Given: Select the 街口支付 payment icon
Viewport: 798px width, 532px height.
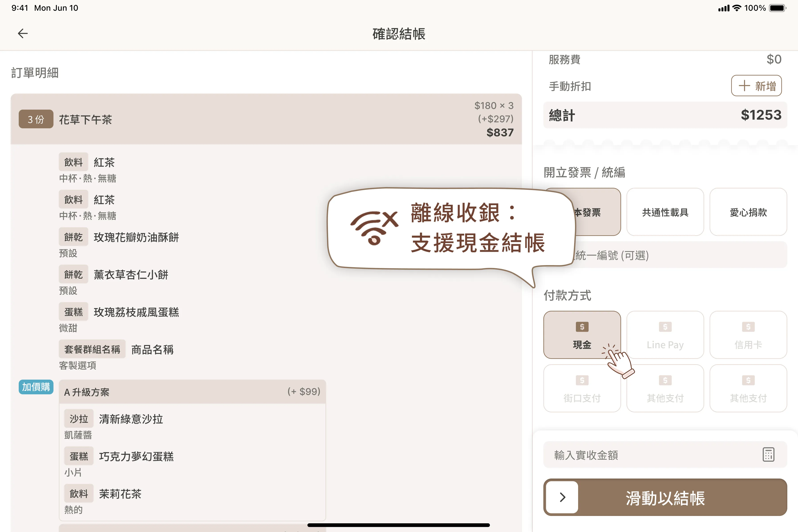Looking at the screenshot, I should pos(582,380).
